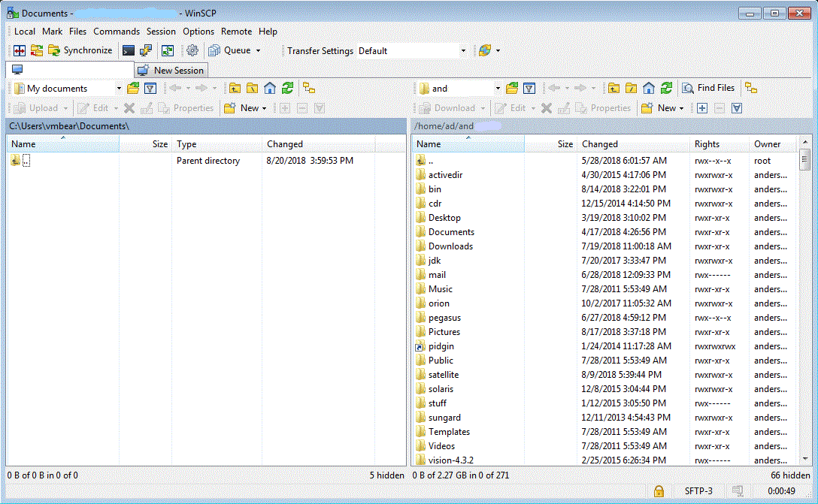
Task: Open the Mark menu
Action: pyautogui.click(x=52, y=32)
